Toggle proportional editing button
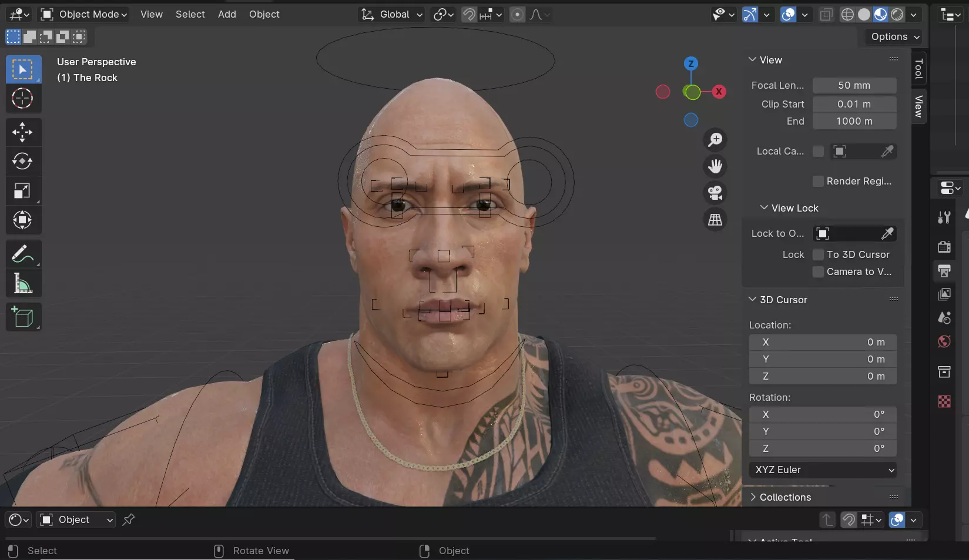Image resolution: width=969 pixels, height=560 pixels. pyautogui.click(x=517, y=14)
